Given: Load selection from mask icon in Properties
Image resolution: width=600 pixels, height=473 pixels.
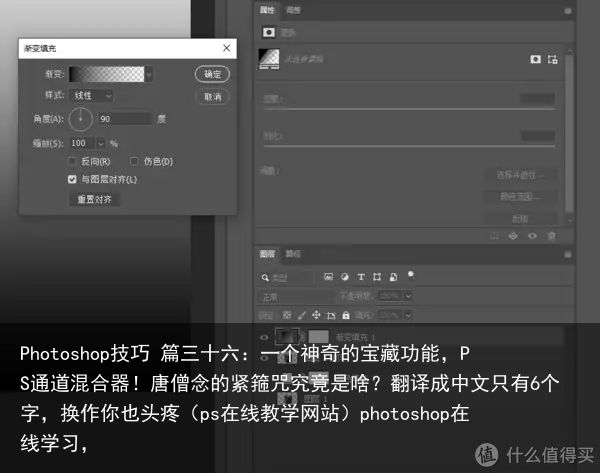Looking at the screenshot, I should pos(494,236).
